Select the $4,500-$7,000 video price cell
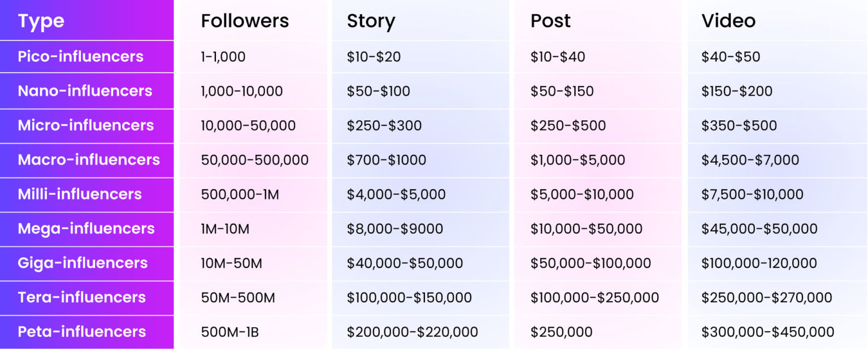 pyautogui.click(x=750, y=160)
